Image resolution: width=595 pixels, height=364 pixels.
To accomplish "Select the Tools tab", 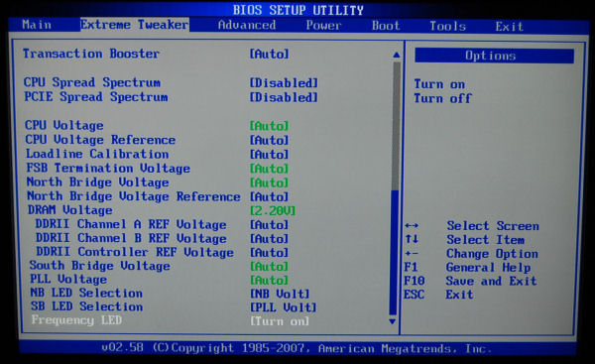I will 448,26.
